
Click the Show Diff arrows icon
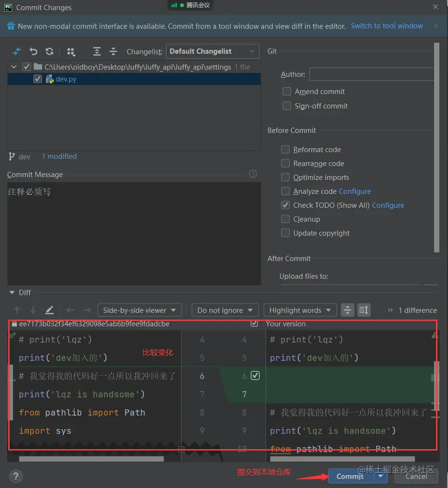click(16, 51)
